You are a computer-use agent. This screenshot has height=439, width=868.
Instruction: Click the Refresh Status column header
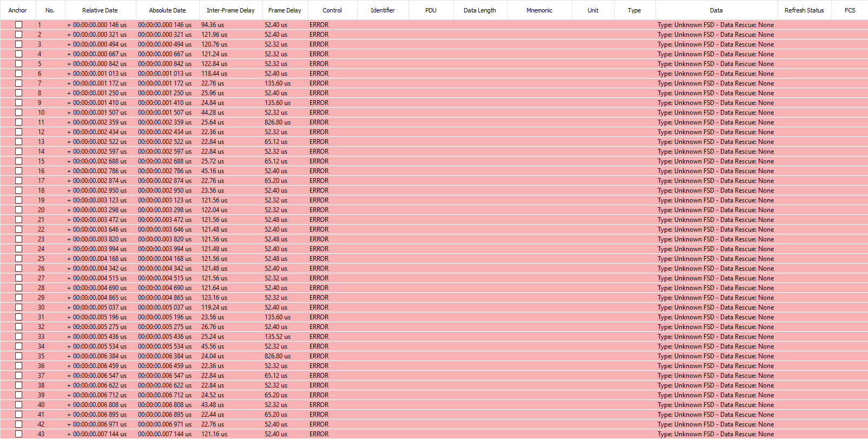(804, 10)
